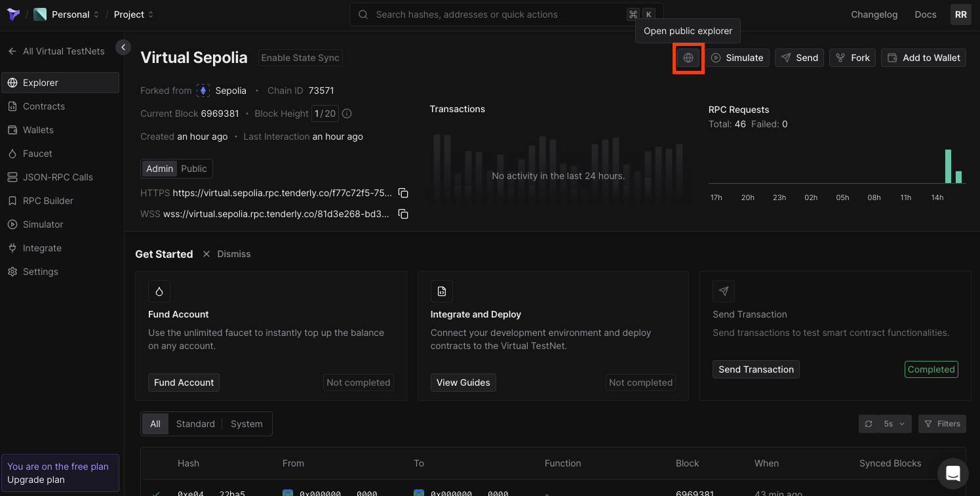Open Integrate in the sidebar
The height and width of the screenshot is (496, 980).
[x=60, y=248]
